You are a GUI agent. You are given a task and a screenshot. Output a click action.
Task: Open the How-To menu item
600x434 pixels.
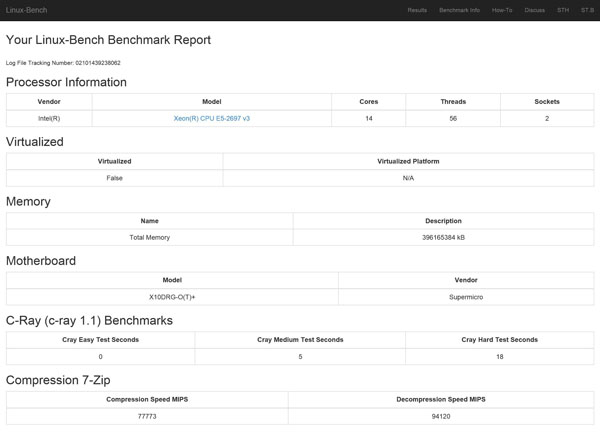pyautogui.click(x=502, y=10)
